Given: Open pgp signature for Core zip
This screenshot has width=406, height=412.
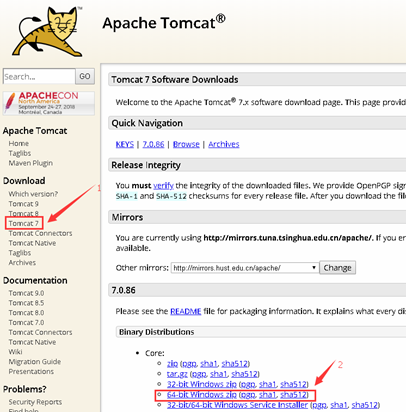Looking at the screenshot, I should pos(190,364).
